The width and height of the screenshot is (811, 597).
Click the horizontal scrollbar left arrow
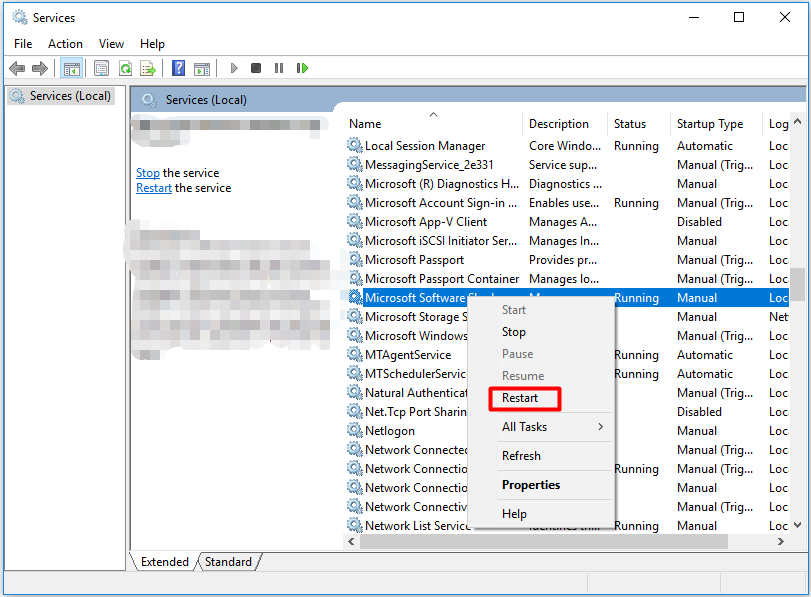pos(351,542)
